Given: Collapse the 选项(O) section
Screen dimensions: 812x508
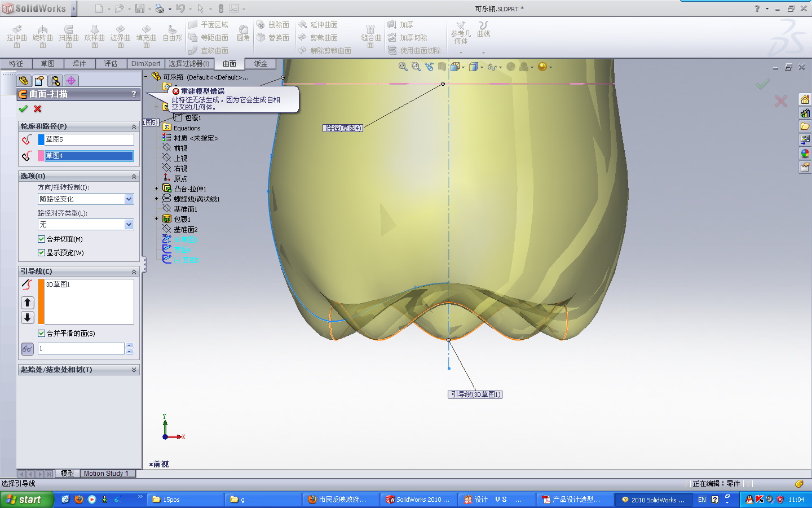Looking at the screenshot, I should pyautogui.click(x=134, y=176).
